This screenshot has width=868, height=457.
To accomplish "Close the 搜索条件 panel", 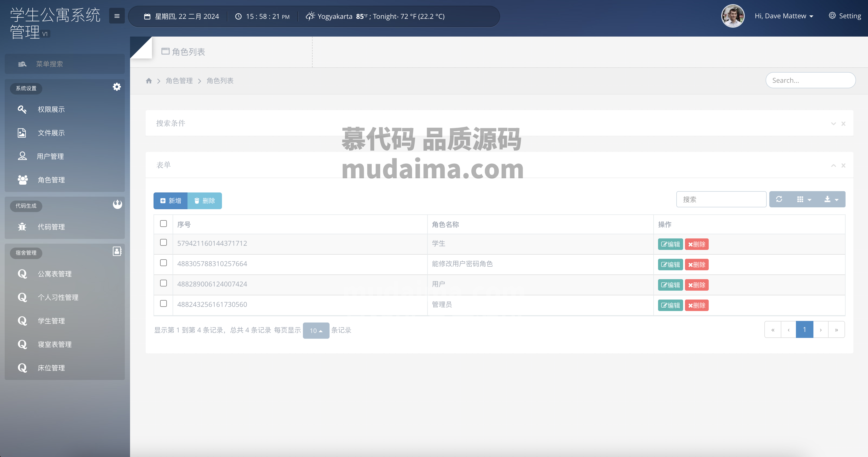I will [843, 124].
